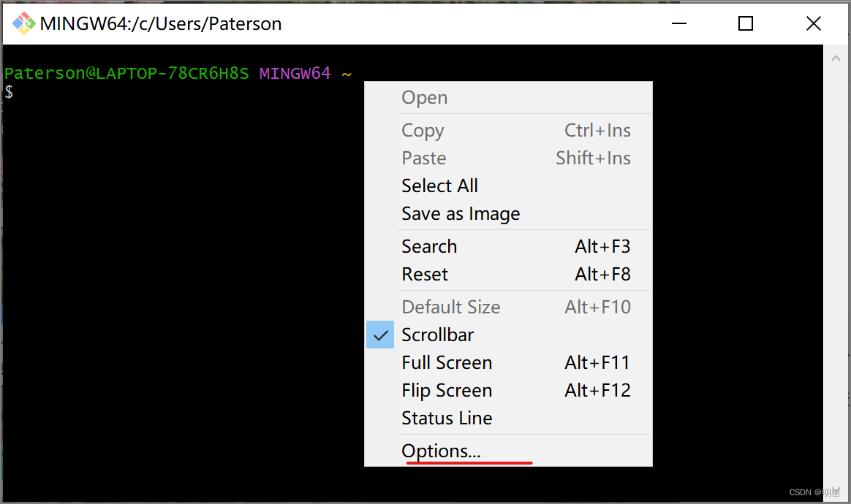Click Default Size menu entry
Image resolution: width=851 pixels, height=504 pixels.
click(508, 307)
